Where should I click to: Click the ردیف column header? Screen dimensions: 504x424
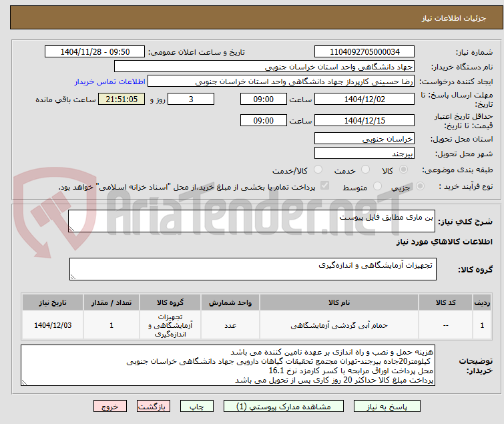(x=482, y=302)
